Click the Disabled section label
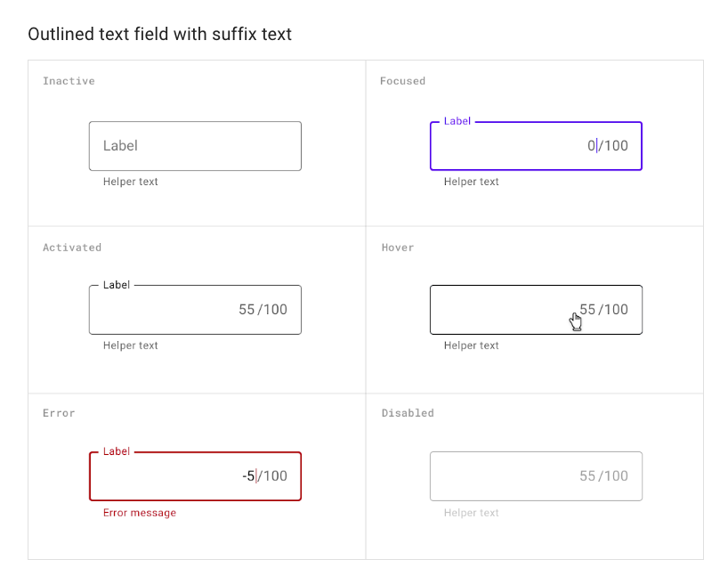The height and width of the screenshot is (576, 728). [407, 412]
